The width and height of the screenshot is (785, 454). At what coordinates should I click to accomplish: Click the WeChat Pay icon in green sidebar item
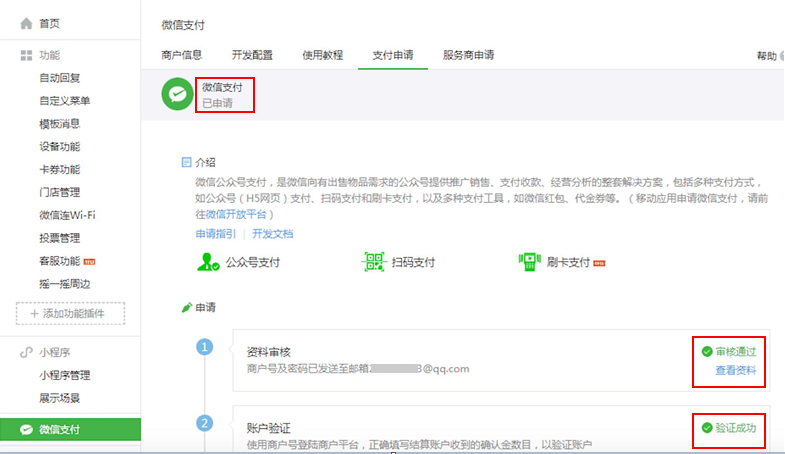[26, 429]
